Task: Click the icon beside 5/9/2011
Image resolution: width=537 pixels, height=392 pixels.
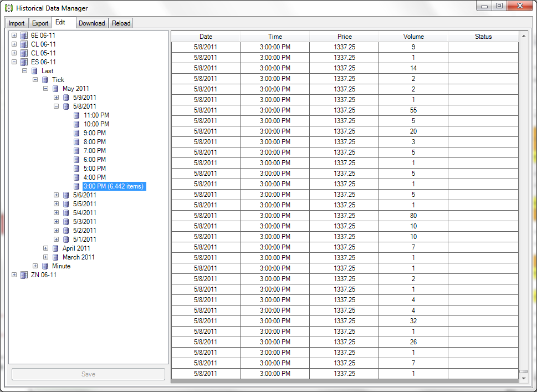Action: coord(66,98)
